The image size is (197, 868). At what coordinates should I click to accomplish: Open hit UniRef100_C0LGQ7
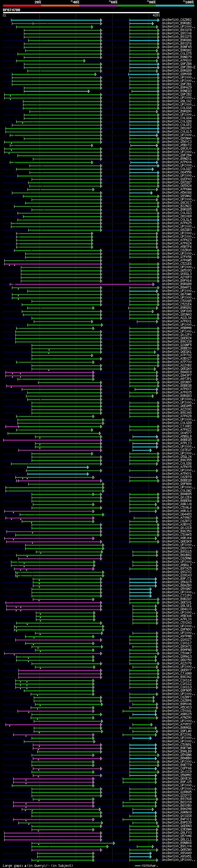click(177, 169)
